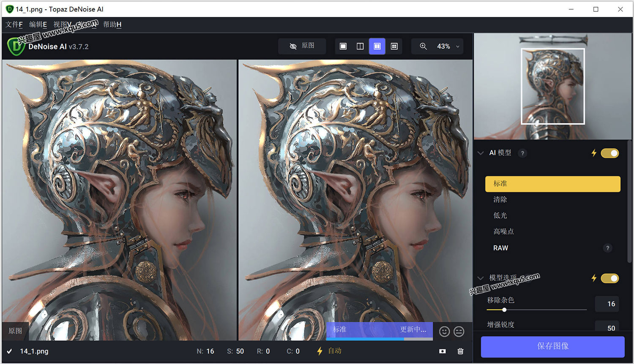
Task: Select side-by-side view layout icon
Action: (377, 46)
